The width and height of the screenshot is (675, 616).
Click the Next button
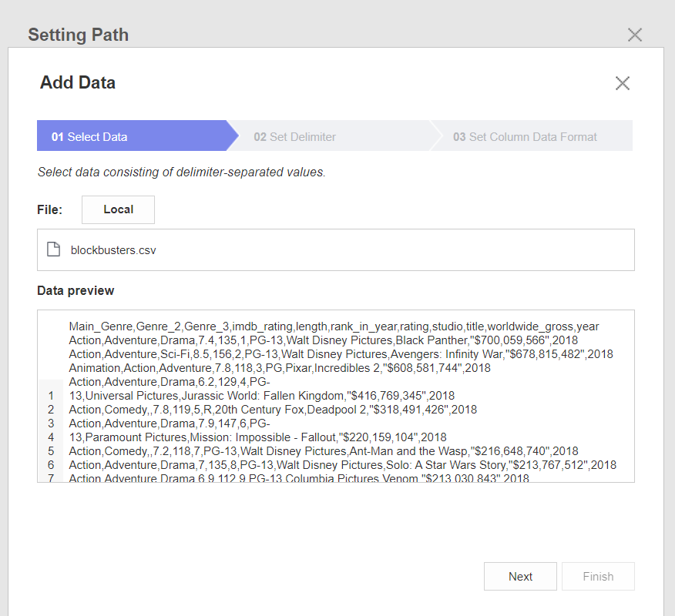pyautogui.click(x=520, y=576)
